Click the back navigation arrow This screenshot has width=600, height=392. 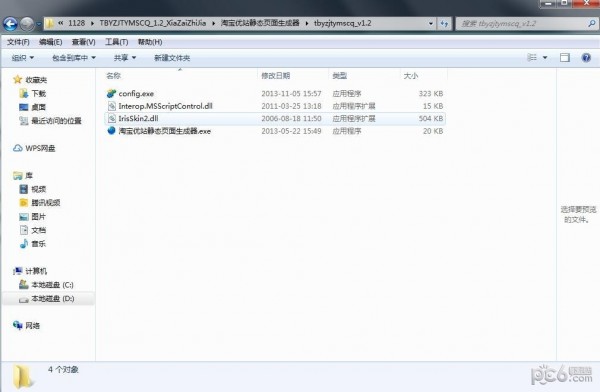click(x=10, y=24)
